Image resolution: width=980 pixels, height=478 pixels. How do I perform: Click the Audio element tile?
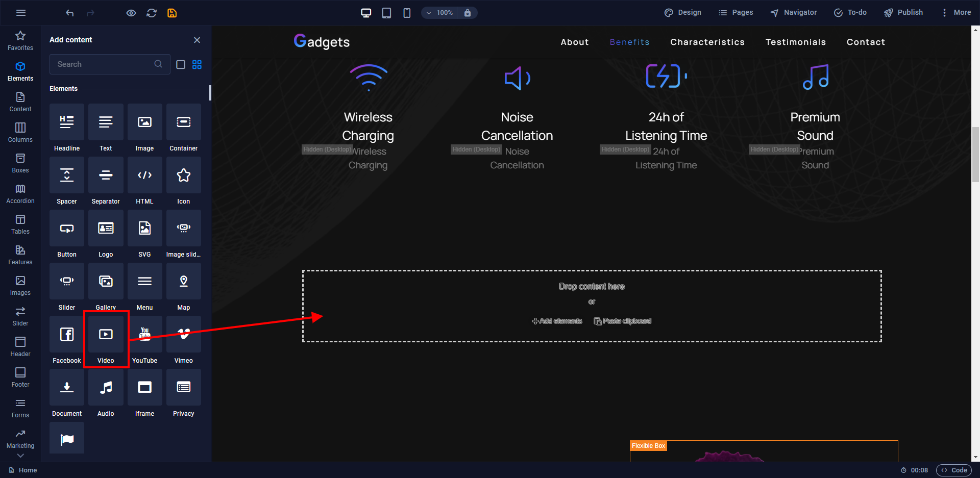[x=106, y=388]
